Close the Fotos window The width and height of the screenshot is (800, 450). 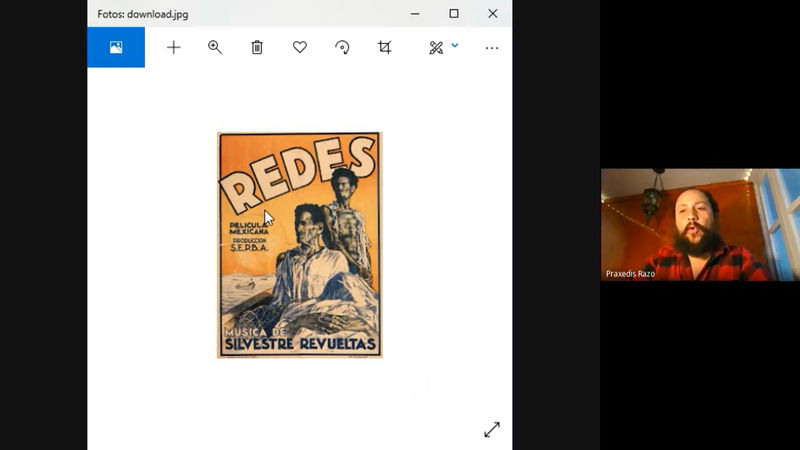[x=492, y=14]
